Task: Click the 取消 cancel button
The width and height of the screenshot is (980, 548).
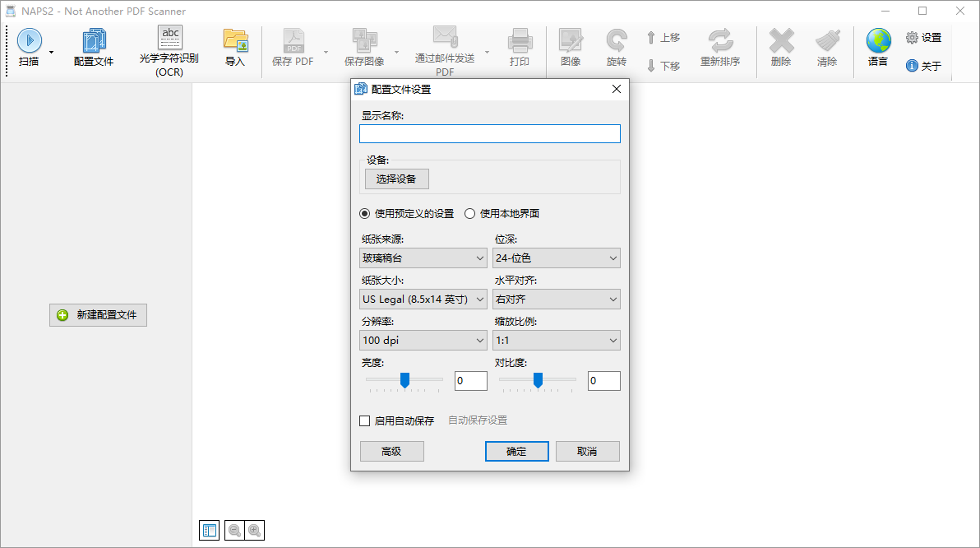Action: pos(588,452)
